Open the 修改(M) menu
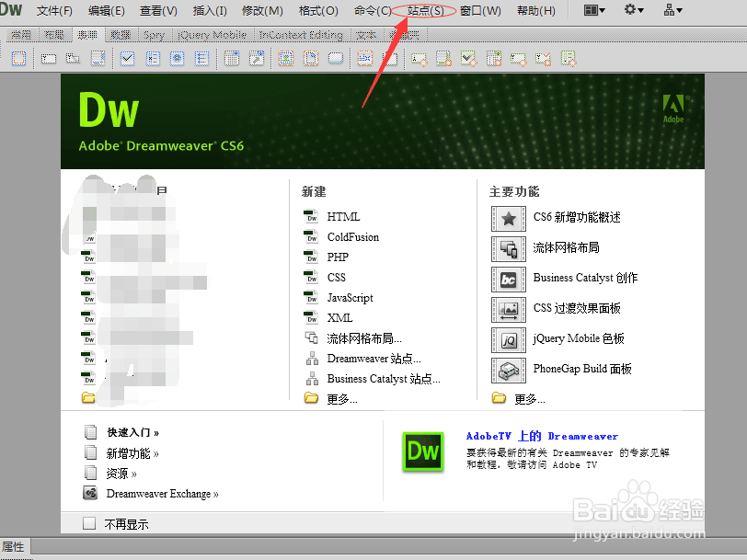The height and width of the screenshot is (560, 747). [x=262, y=10]
